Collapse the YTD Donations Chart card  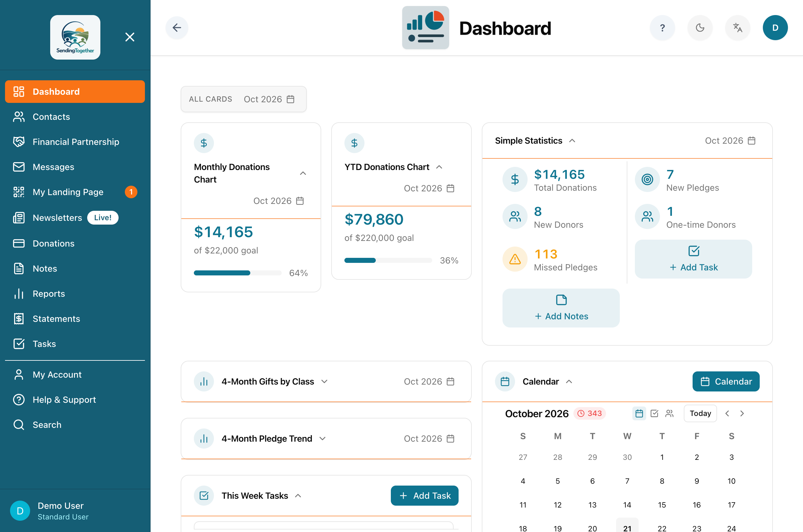439,167
